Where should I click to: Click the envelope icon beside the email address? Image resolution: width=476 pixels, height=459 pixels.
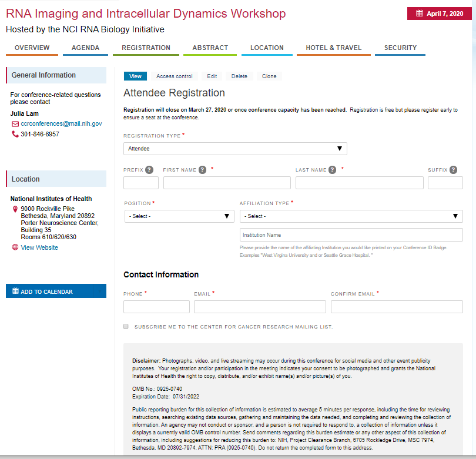click(x=15, y=124)
